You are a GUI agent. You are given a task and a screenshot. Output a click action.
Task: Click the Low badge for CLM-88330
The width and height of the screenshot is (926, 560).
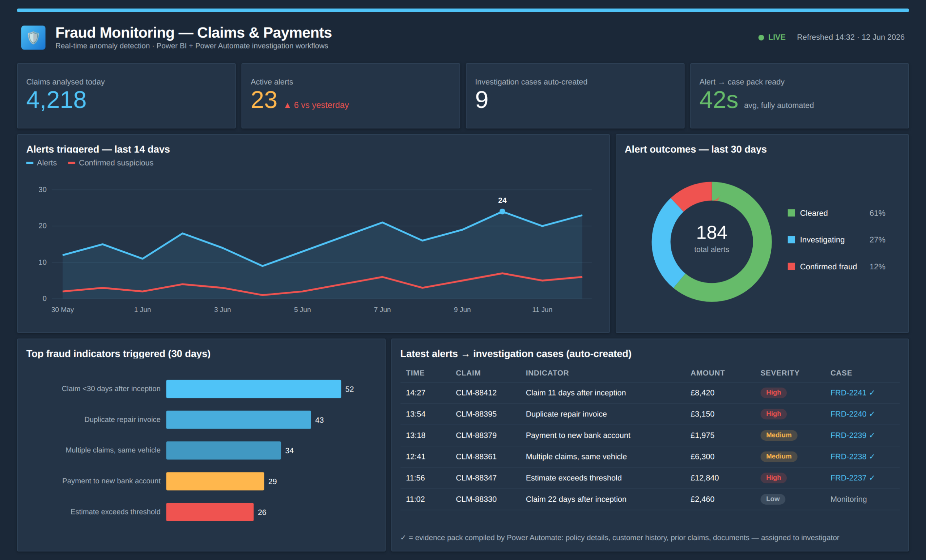click(x=773, y=499)
